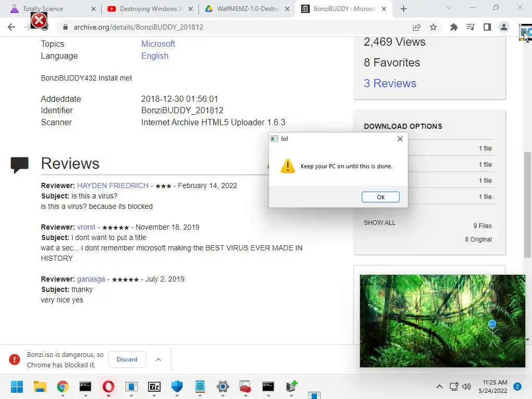Open the red toolbox taskbar icon
The image size is (532, 399).
pos(245,387)
